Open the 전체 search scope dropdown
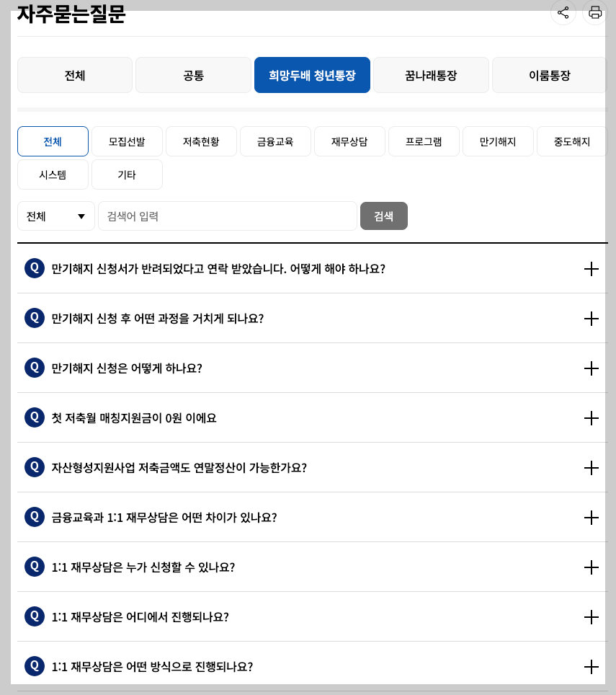This screenshot has height=695, width=616. [55, 216]
